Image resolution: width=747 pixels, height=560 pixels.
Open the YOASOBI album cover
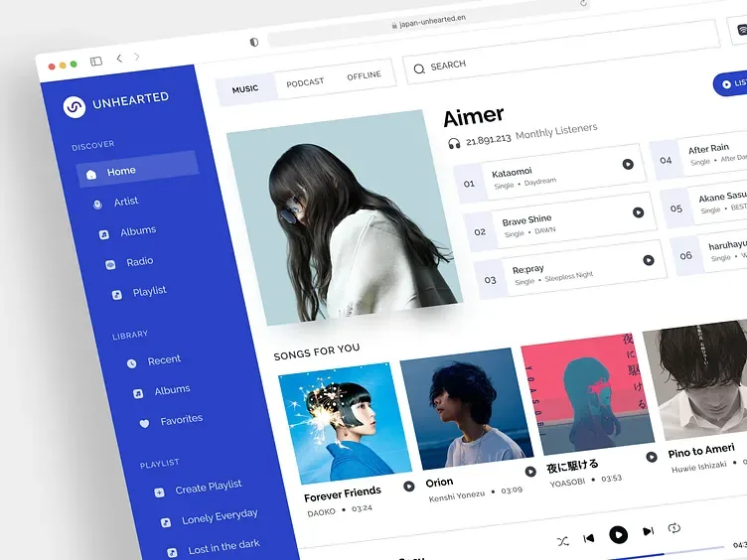[x=587, y=394]
